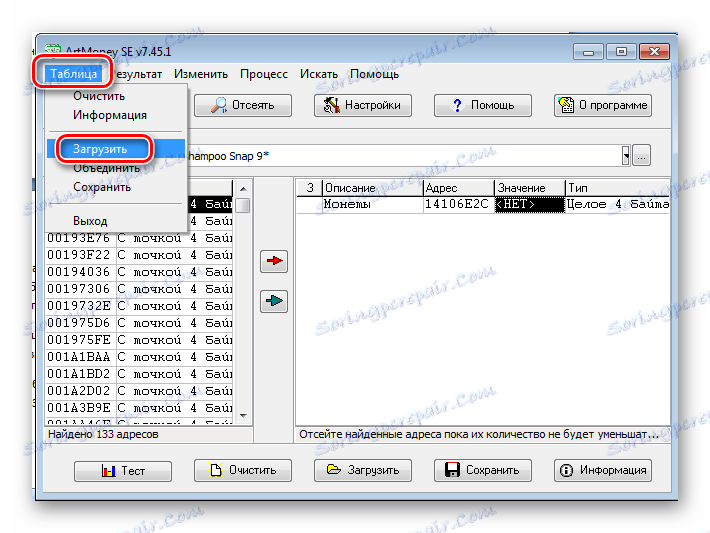Image resolution: width=710 pixels, height=533 pixels.
Task: Select Объединить menu entry
Action: point(116,168)
